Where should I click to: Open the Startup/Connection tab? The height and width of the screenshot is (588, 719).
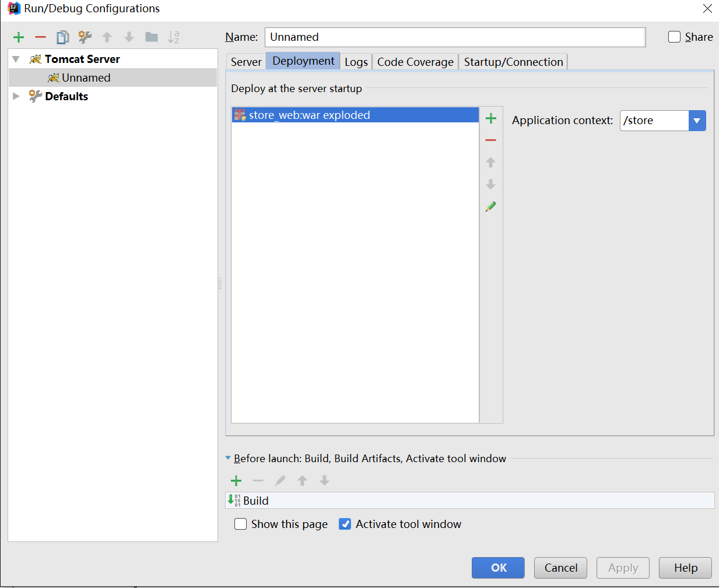pos(513,62)
